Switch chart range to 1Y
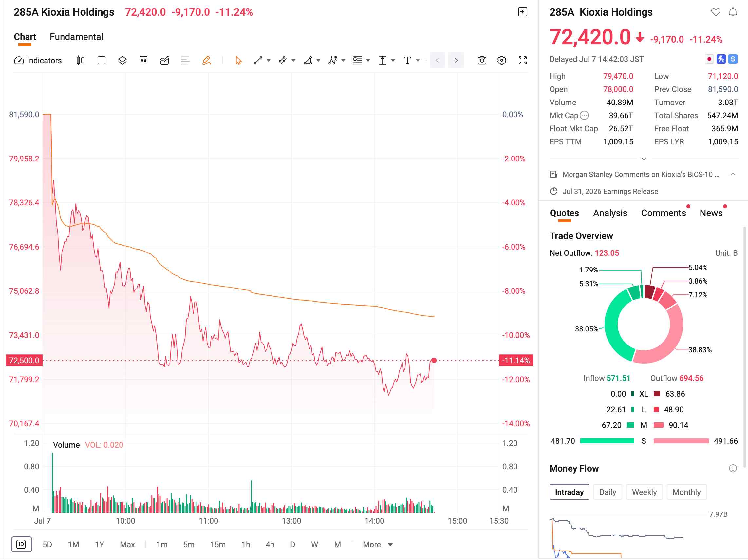 coord(100,544)
